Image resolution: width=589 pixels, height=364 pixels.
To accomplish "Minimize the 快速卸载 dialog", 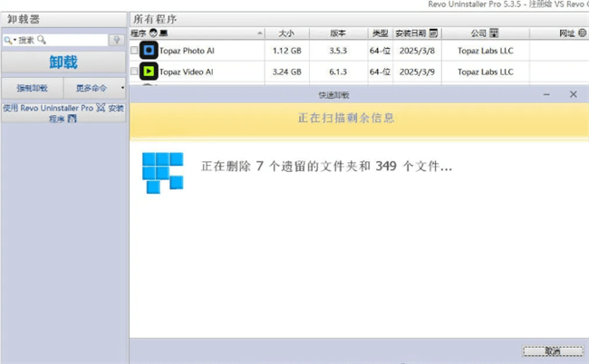I will tap(546, 94).
